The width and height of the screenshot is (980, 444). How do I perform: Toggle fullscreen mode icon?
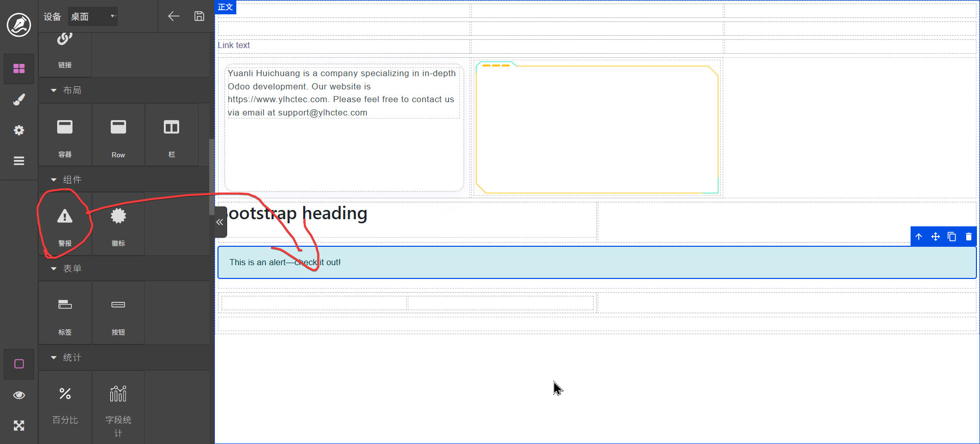point(19,426)
